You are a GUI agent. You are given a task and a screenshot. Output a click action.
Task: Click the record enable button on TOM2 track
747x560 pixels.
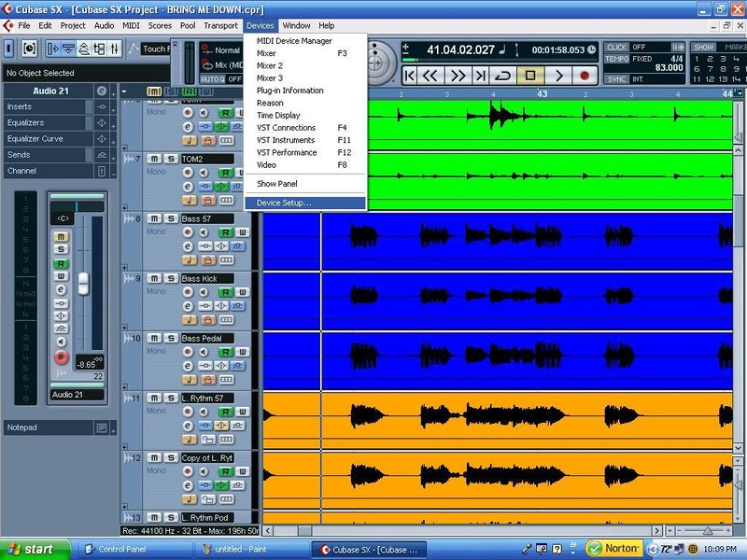point(189,173)
